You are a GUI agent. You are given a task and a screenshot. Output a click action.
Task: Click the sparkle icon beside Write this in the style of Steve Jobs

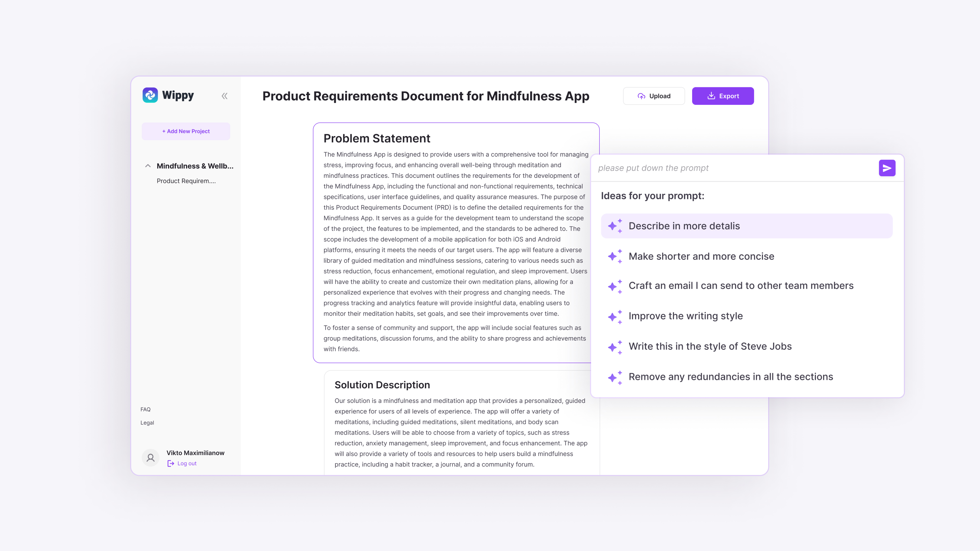(614, 347)
